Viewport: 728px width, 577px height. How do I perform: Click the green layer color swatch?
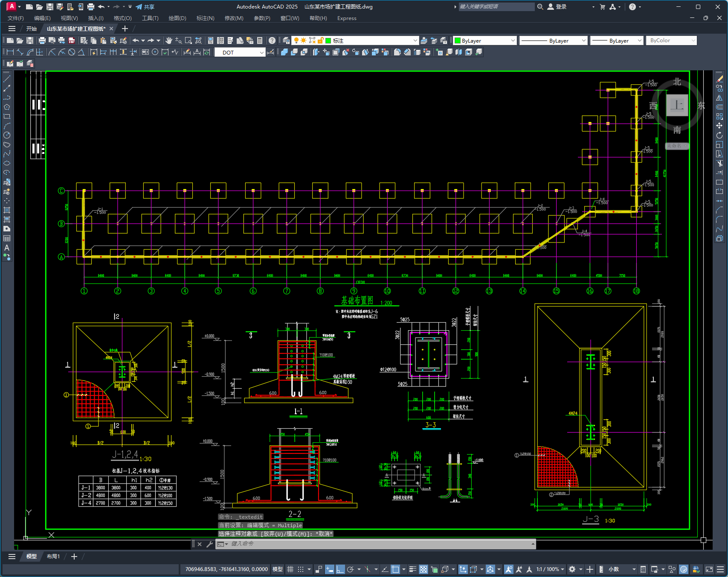point(328,40)
